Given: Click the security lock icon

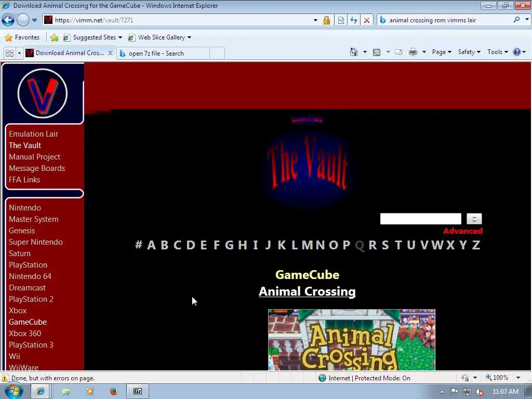Looking at the screenshot, I should click(326, 20).
